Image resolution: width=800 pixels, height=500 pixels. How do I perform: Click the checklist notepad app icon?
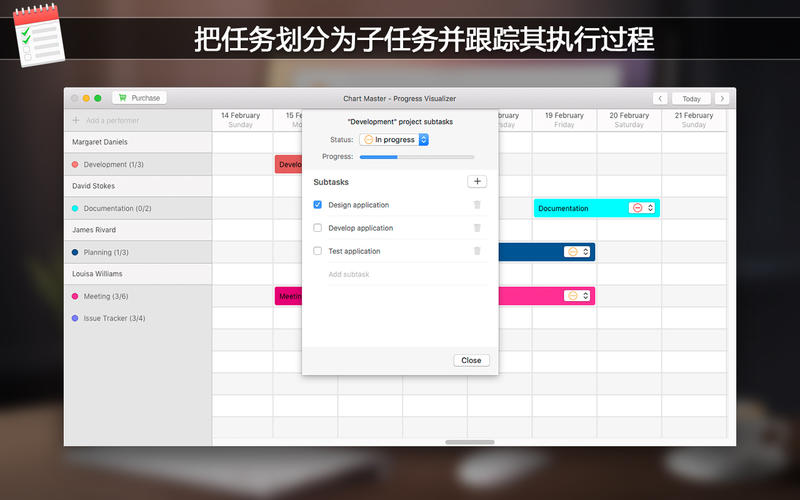pos(38,35)
